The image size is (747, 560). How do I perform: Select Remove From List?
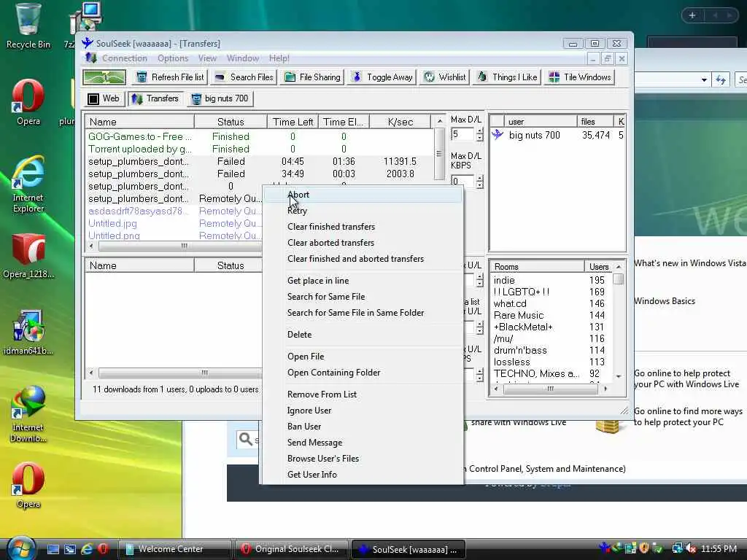coord(363,394)
